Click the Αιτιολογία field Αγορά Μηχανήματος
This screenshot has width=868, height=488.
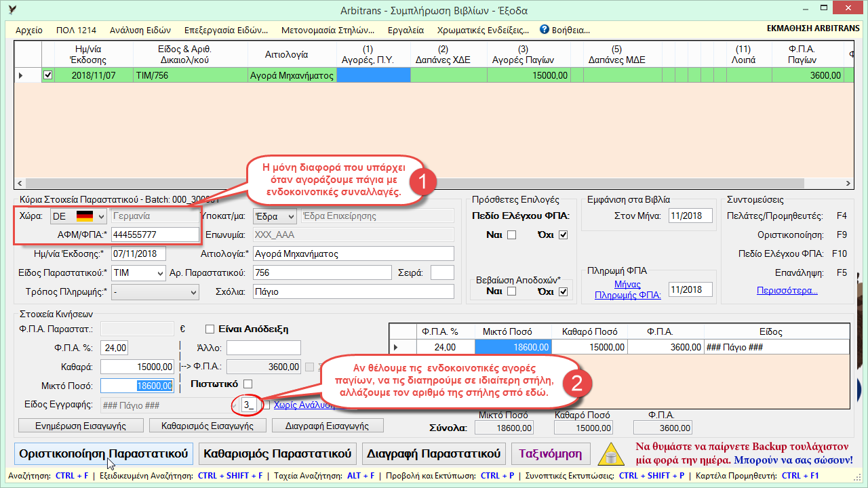click(353, 253)
